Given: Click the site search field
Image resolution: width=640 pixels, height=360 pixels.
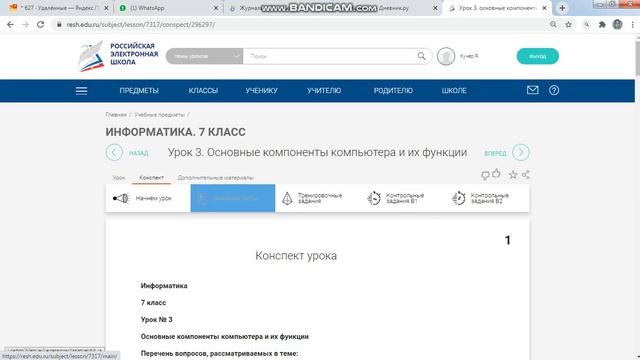Looking at the screenshot, I should [331, 56].
